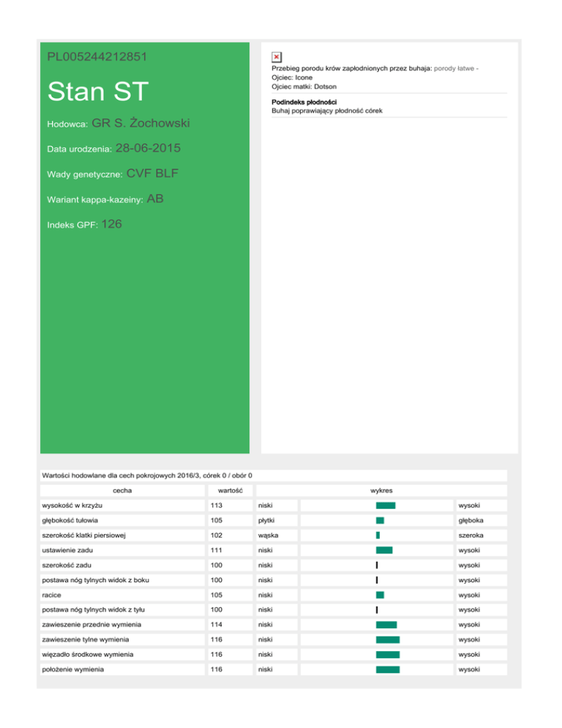Click the 'Podindeks płodności' heading
The height and width of the screenshot is (728, 562).
click(x=304, y=102)
